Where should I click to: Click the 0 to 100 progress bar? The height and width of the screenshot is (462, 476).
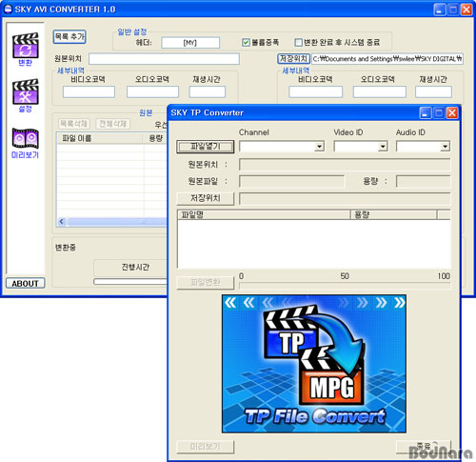tap(345, 286)
